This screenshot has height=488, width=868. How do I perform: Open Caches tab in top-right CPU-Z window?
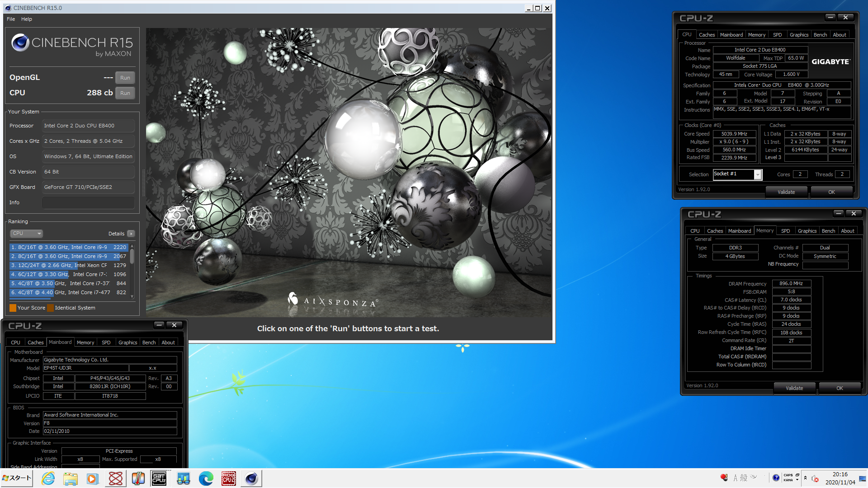click(x=707, y=35)
